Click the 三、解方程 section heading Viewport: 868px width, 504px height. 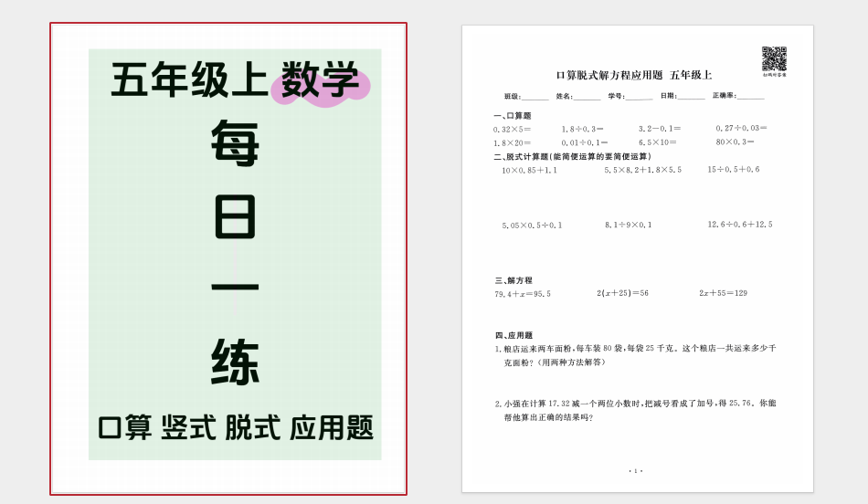coord(513,280)
